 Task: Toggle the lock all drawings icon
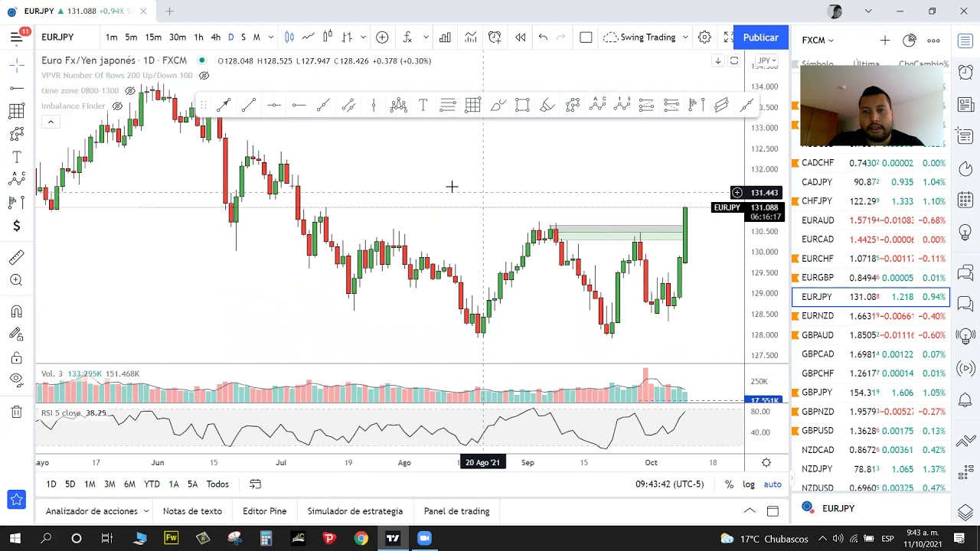[16, 357]
